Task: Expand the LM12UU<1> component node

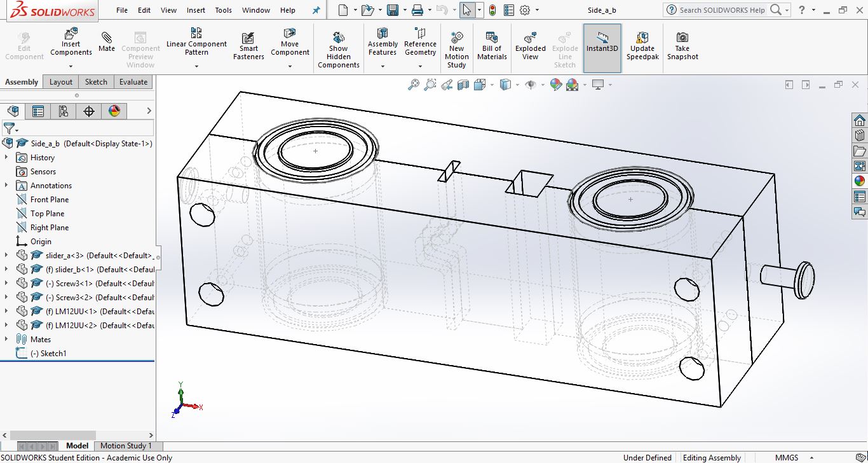Action: [x=6, y=311]
